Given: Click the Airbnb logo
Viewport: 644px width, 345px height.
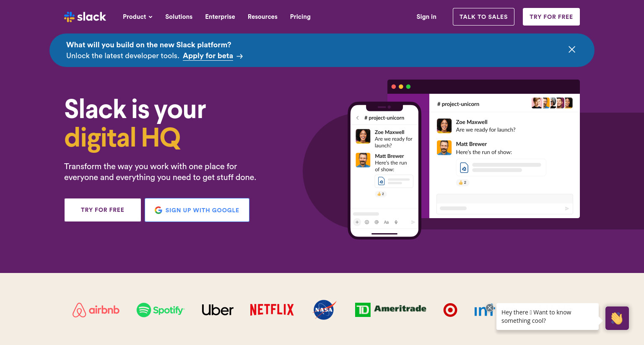Looking at the screenshot, I should (x=96, y=310).
